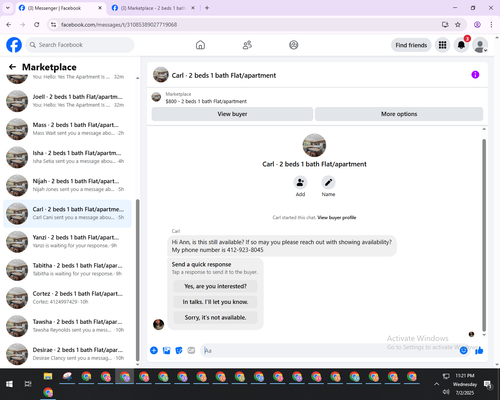This screenshot has height=400, width=500.
Task: Open Isha 2 beds 1 bath conversation
Action: [x=68, y=157]
